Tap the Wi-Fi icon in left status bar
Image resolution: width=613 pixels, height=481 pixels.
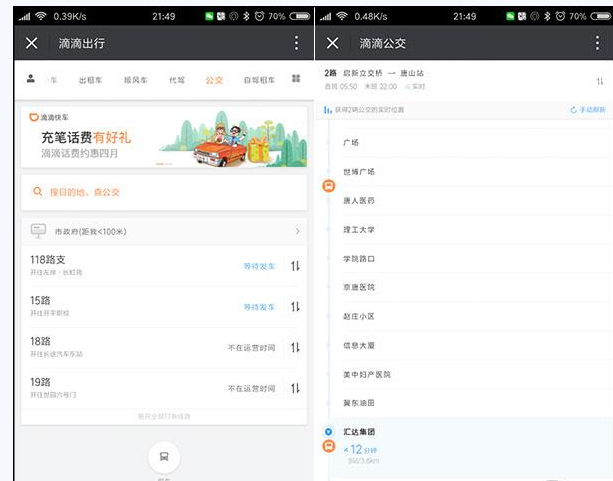[40, 16]
